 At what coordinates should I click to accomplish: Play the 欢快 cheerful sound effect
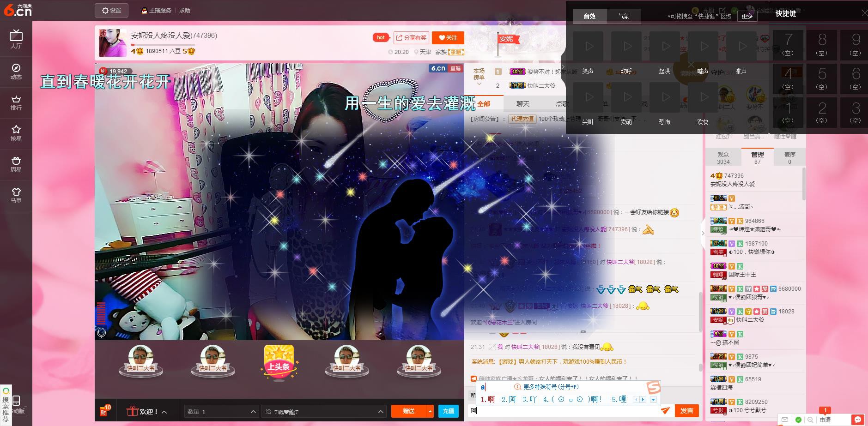click(703, 97)
